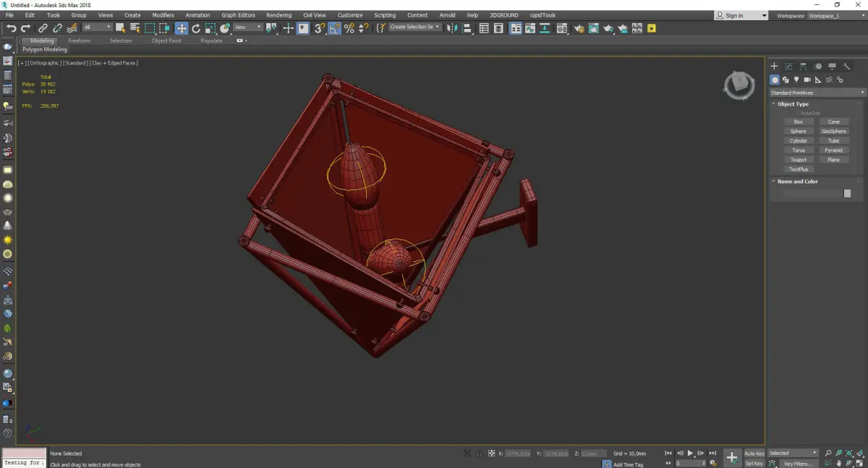Click the current frame number field

point(689,464)
